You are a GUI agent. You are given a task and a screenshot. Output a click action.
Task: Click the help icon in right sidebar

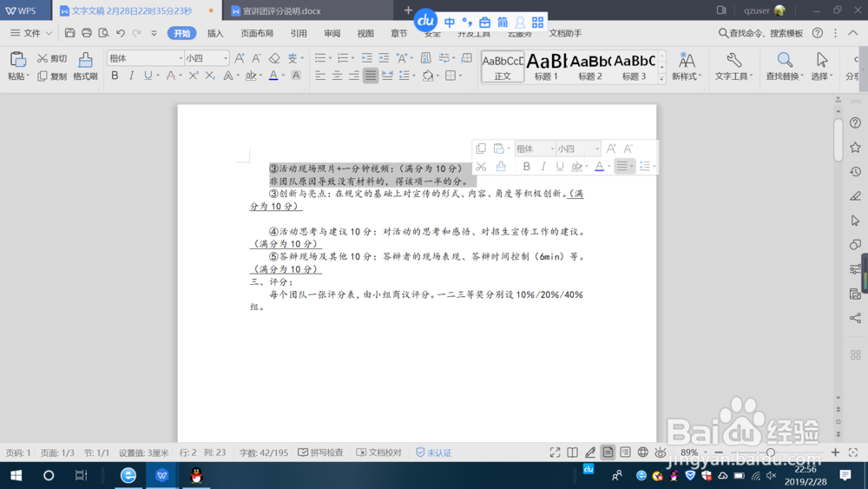(x=855, y=123)
